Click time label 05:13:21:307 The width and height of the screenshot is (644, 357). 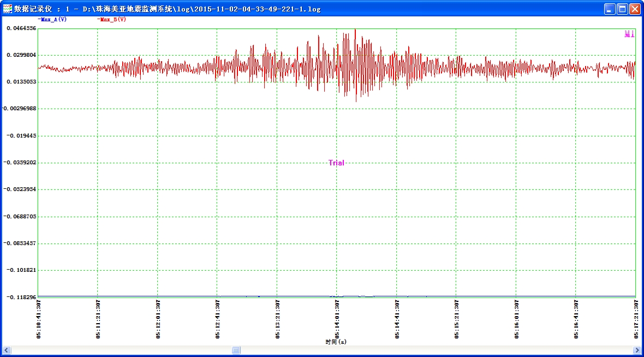tap(278, 319)
